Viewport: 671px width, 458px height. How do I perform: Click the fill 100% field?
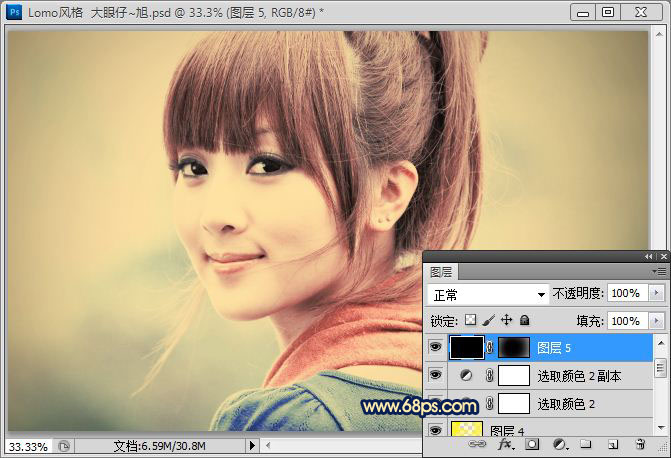click(627, 321)
